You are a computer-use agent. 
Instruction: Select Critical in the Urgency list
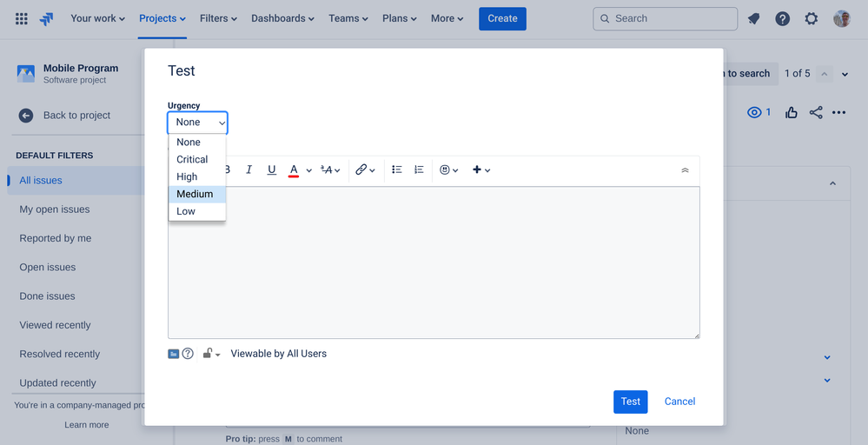point(197,159)
